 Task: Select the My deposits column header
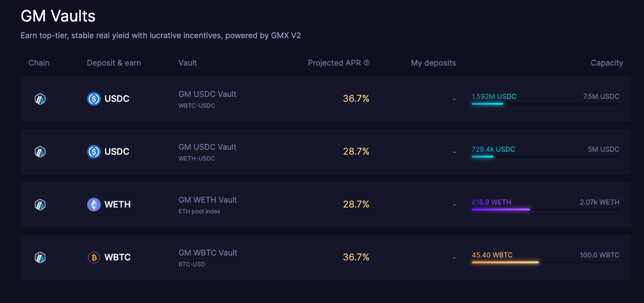[433, 63]
